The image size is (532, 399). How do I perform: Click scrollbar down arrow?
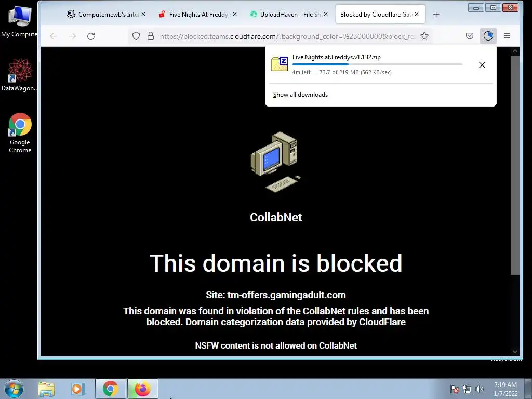515,352
